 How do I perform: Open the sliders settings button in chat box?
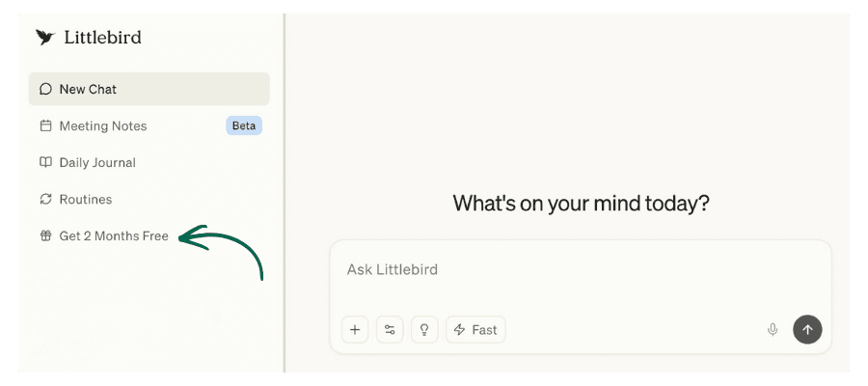tap(390, 330)
